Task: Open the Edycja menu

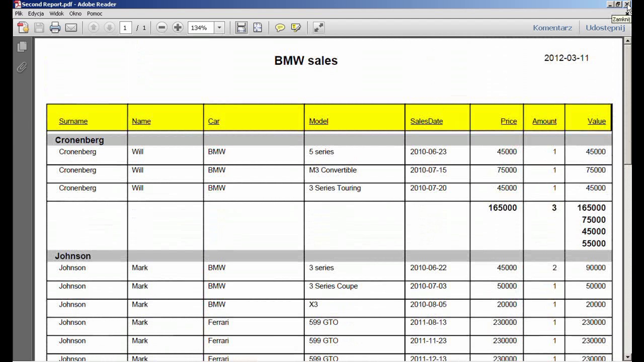Action: point(36,14)
